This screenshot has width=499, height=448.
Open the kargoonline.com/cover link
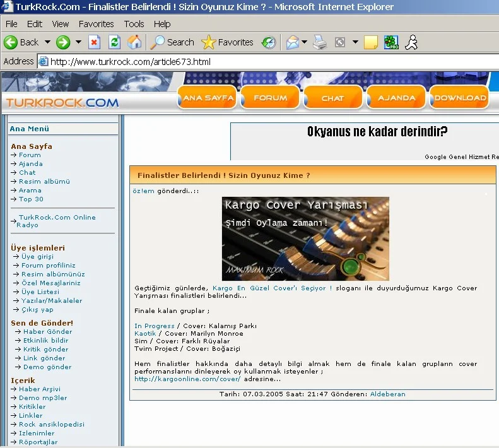(187, 379)
